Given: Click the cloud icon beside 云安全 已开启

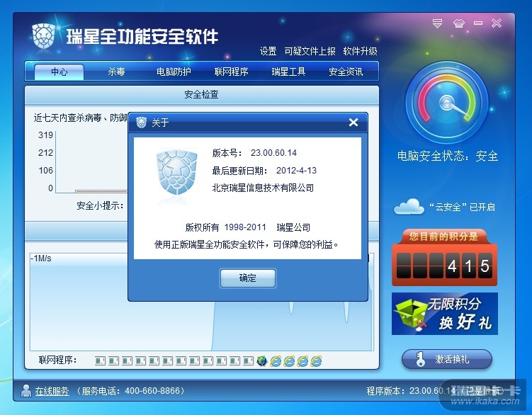Looking at the screenshot, I should pos(409,206).
